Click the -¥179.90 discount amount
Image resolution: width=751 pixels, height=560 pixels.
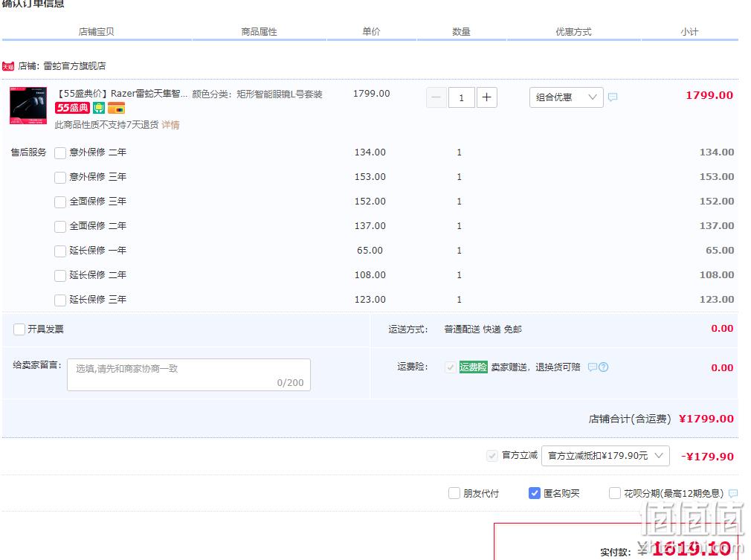[x=707, y=457]
